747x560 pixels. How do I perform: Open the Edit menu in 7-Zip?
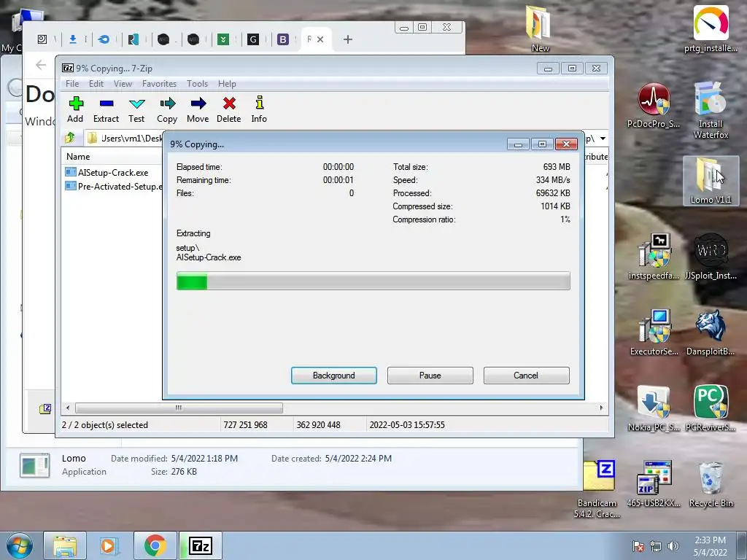pos(96,84)
